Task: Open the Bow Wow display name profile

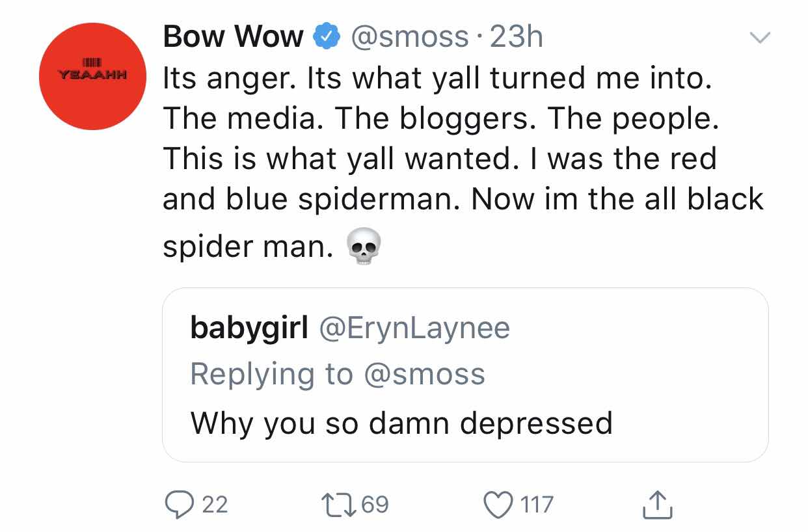Action: tap(234, 38)
